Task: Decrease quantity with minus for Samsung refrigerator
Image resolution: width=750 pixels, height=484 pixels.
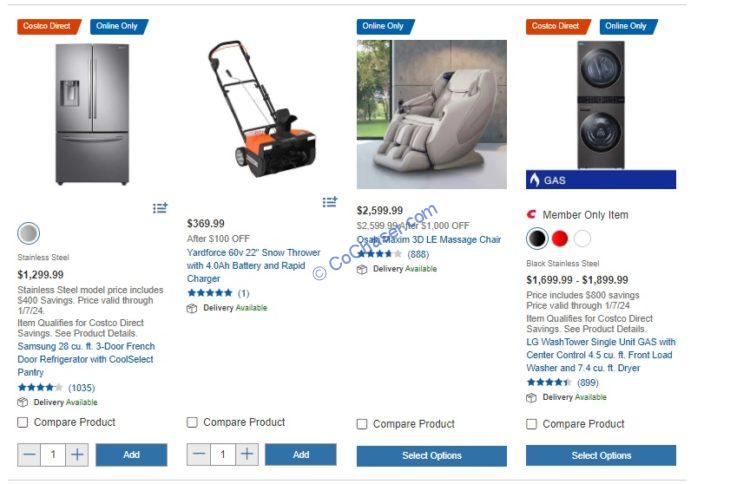Action: 29,454
